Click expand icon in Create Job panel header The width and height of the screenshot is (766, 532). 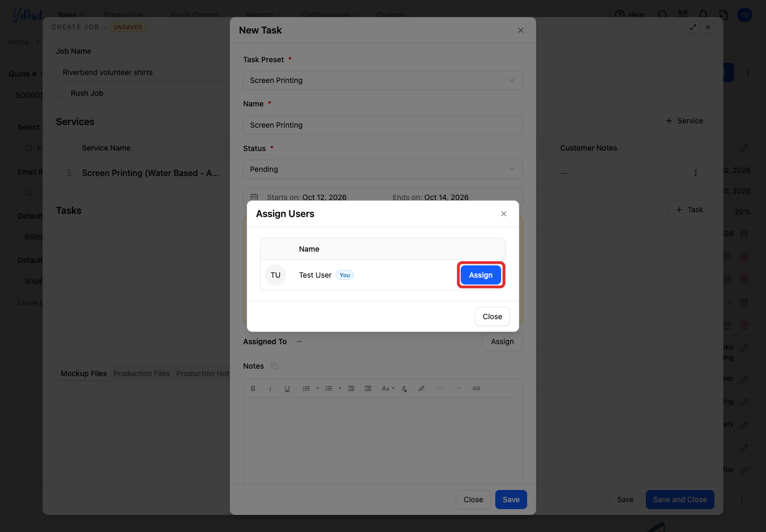tap(693, 27)
